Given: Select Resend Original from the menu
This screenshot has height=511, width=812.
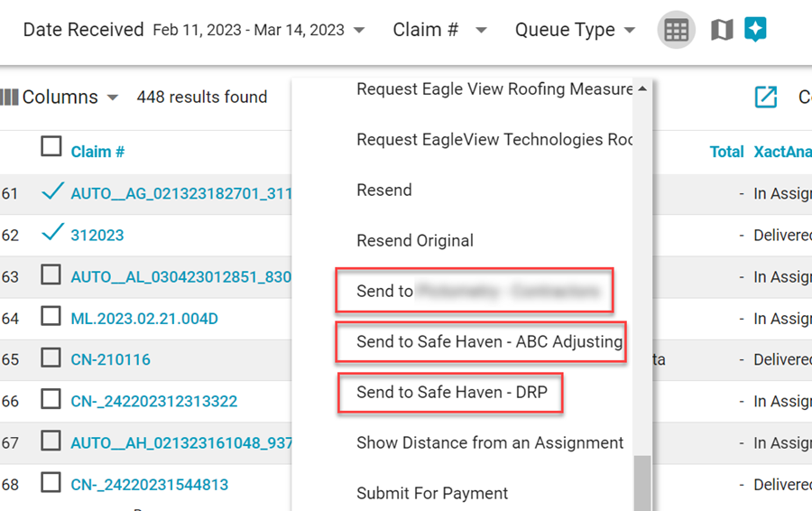Looking at the screenshot, I should [415, 240].
